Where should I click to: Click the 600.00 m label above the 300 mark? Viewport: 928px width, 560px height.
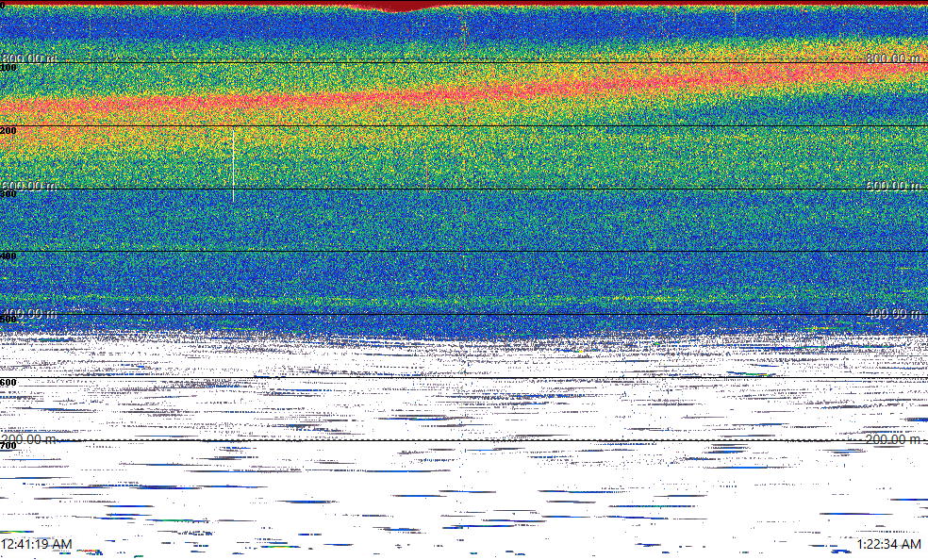pyautogui.click(x=29, y=186)
